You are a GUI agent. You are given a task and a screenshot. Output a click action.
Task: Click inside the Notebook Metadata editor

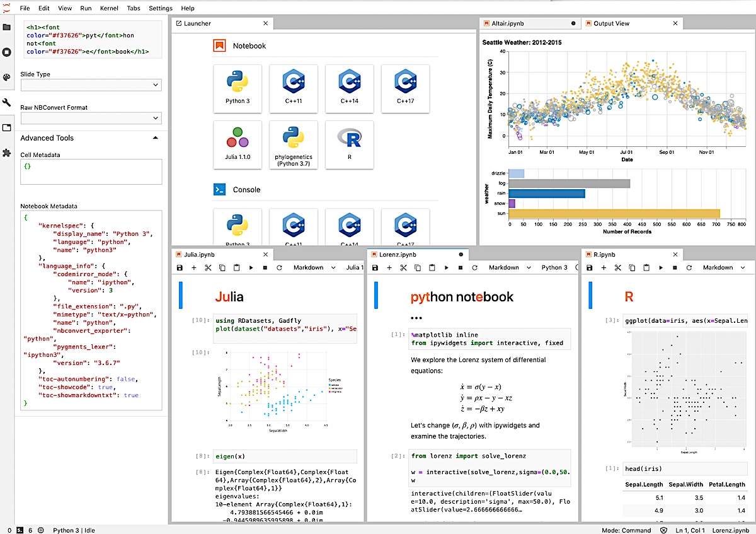click(x=91, y=310)
